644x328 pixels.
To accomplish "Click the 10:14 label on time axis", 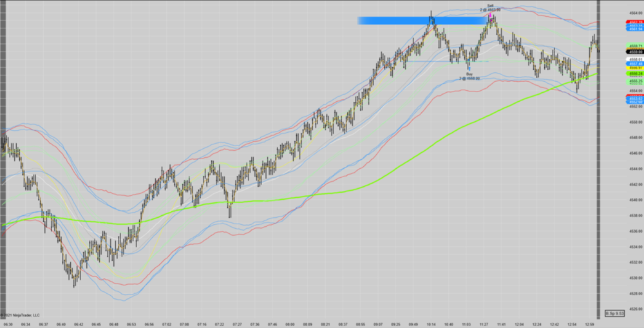I will pos(430,325).
